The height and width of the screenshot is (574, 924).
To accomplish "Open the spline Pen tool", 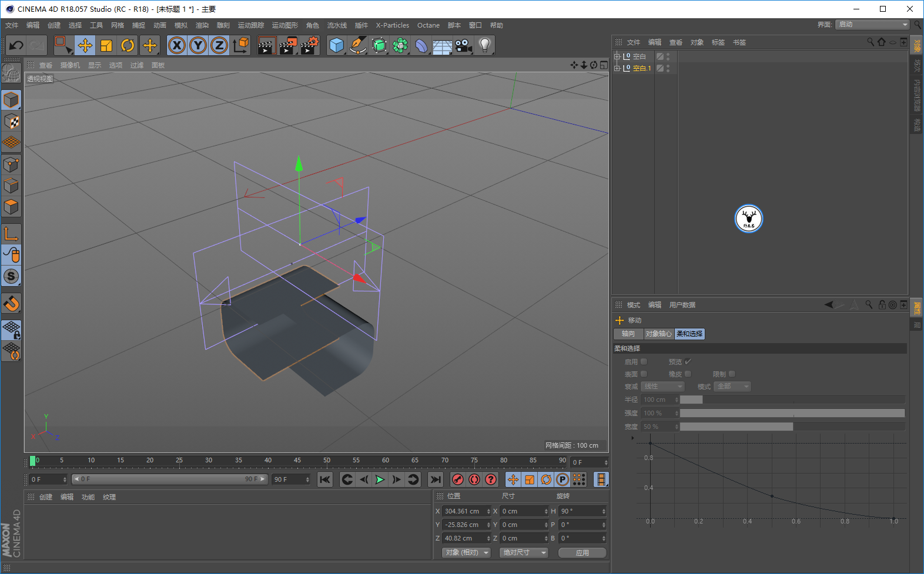I will click(358, 45).
